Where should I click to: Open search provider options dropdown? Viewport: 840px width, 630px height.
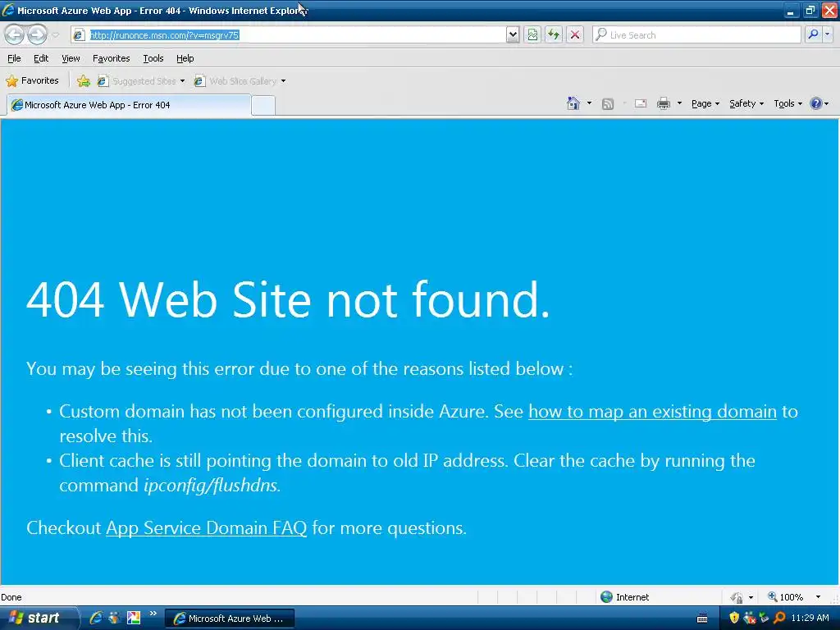[x=828, y=34]
